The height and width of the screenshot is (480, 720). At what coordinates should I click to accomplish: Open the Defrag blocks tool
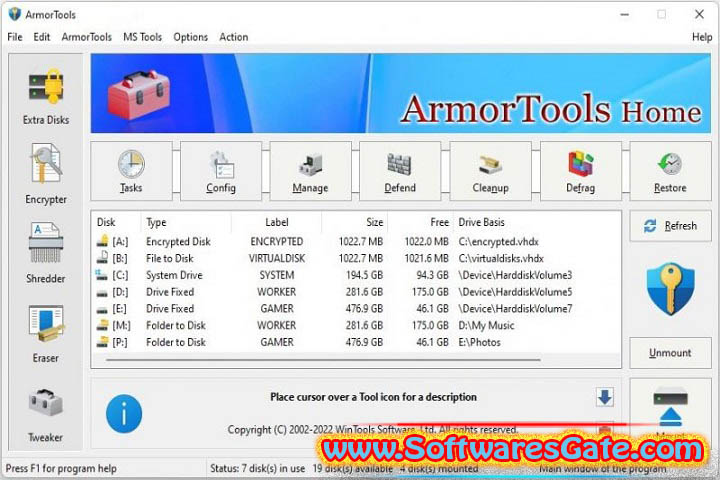[x=580, y=171]
